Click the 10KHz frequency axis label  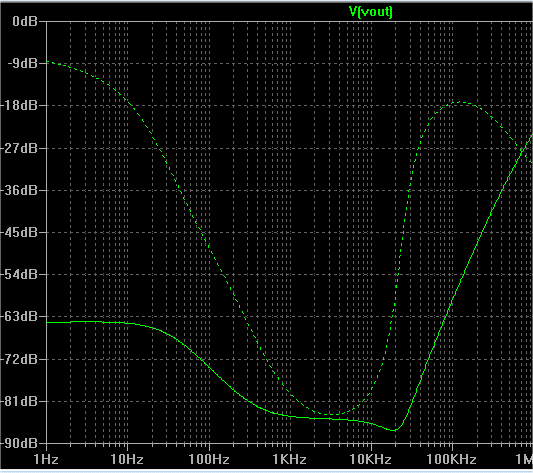click(x=371, y=459)
